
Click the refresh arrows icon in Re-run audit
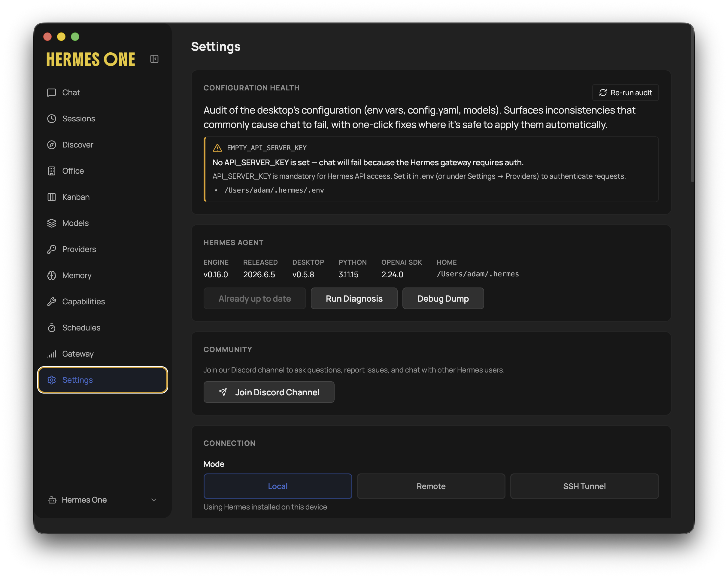pos(603,93)
